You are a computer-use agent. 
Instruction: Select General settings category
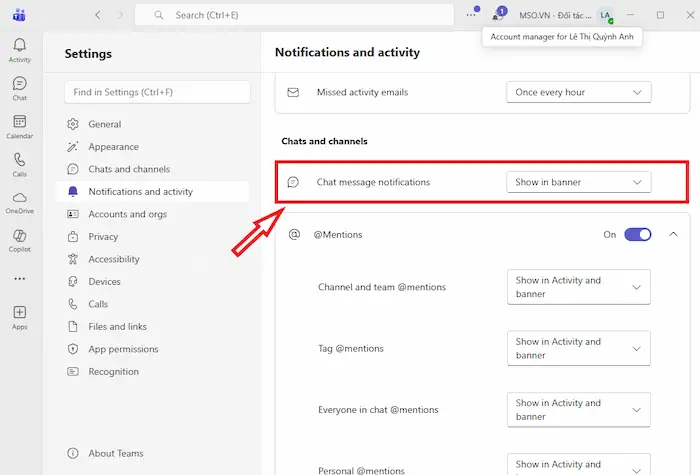tap(104, 124)
